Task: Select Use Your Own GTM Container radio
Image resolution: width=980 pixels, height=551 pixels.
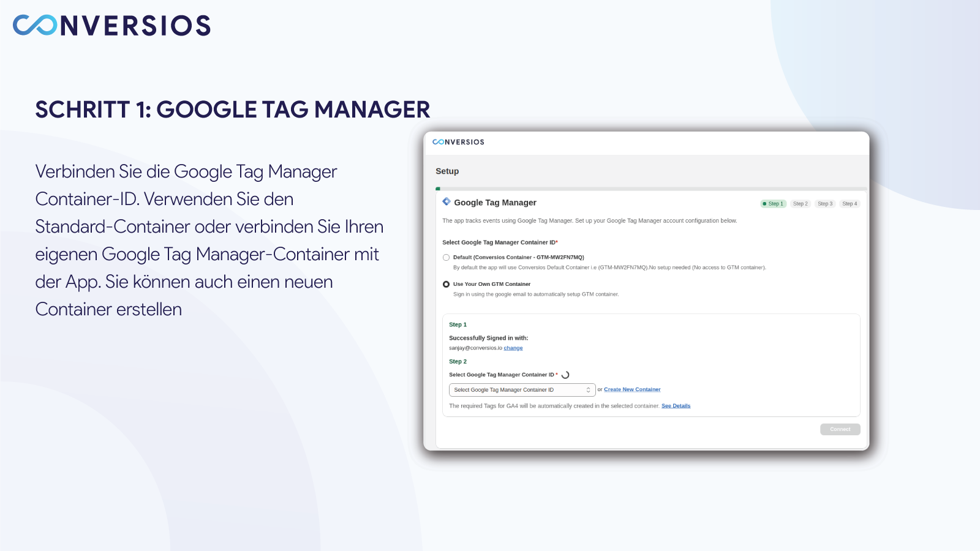Action: tap(446, 285)
